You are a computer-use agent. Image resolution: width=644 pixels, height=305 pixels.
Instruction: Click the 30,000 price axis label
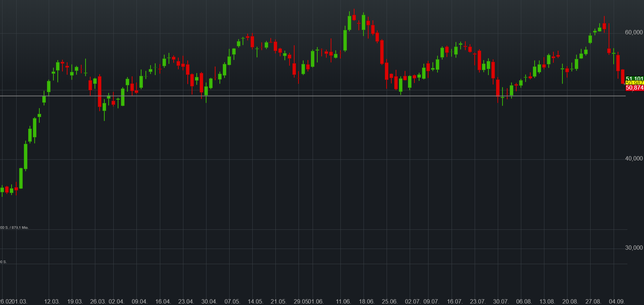[634, 248]
